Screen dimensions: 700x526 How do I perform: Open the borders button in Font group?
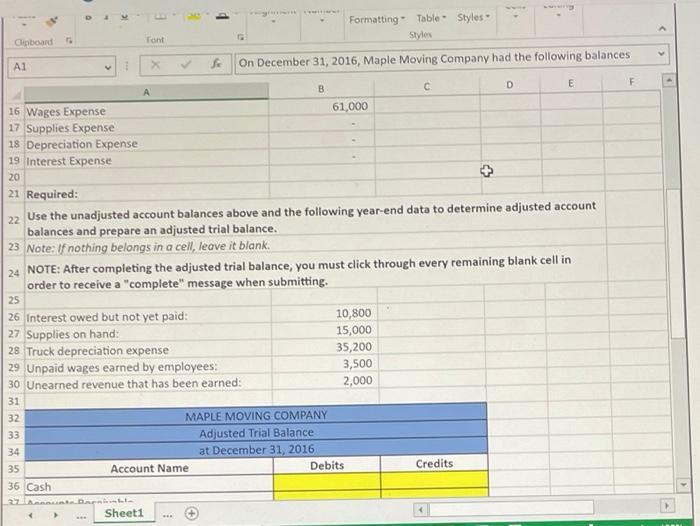point(160,17)
